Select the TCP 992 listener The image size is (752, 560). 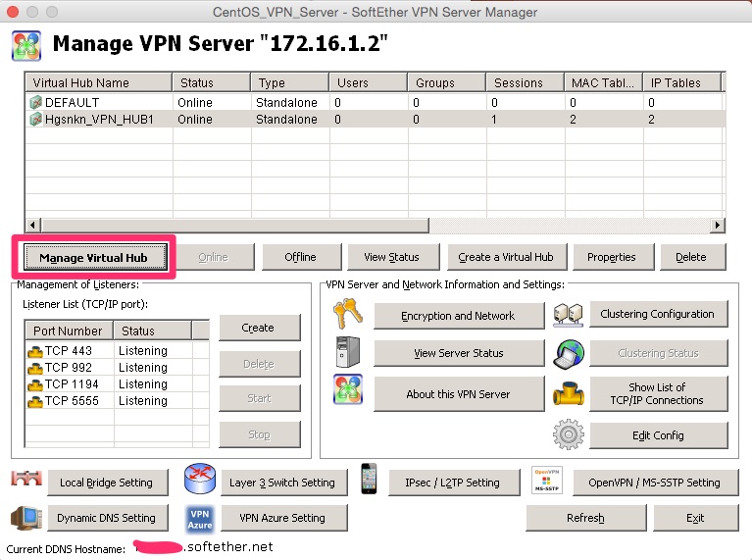coord(117,368)
